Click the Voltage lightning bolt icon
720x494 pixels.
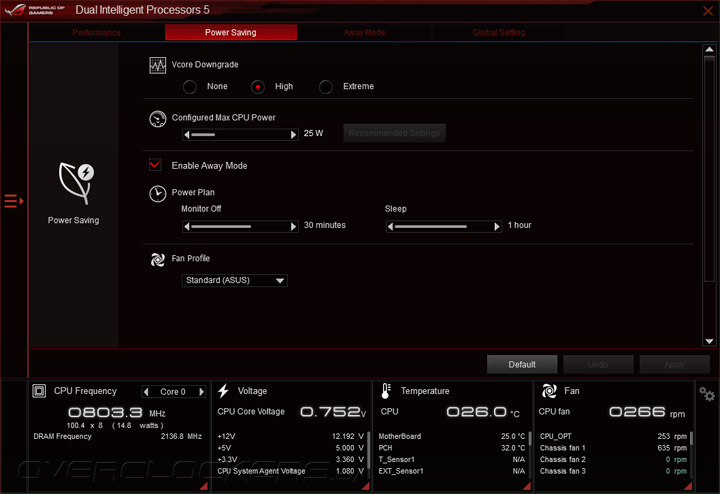coord(224,391)
